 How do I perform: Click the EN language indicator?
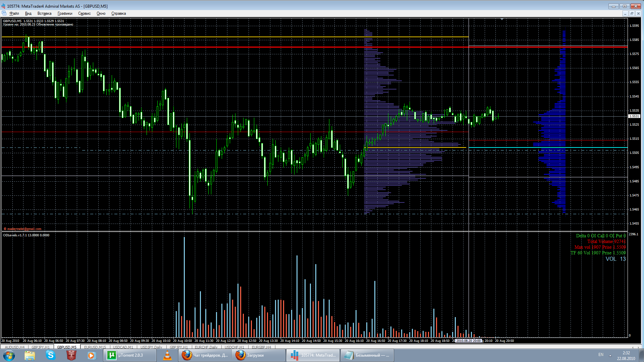click(x=601, y=354)
